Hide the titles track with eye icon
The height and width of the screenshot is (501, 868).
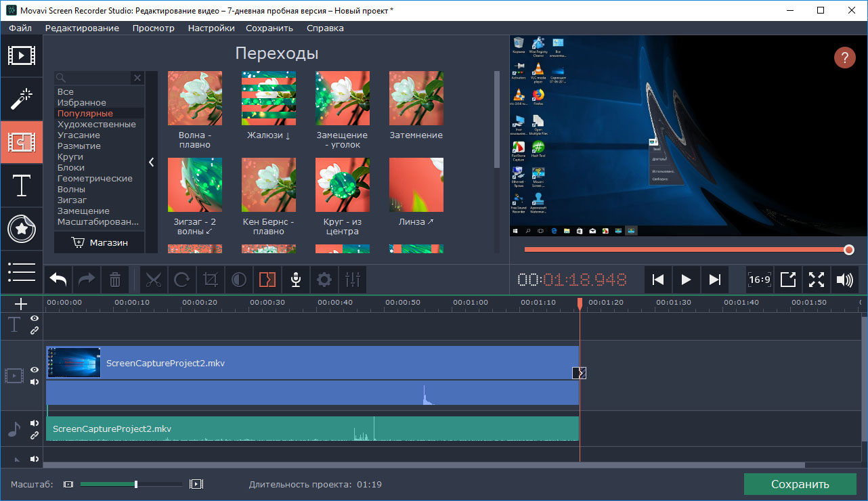[x=35, y=318]
